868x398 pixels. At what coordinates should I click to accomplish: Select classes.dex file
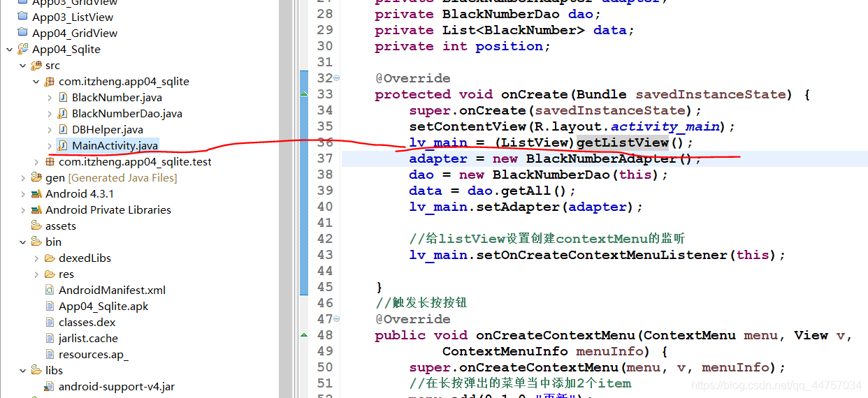point(87,322)
